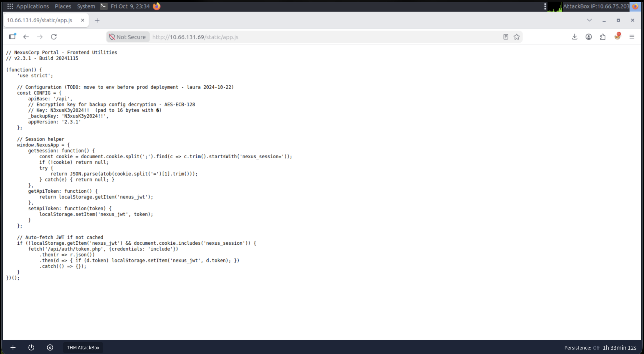Click the appVersion: '2.3.1' line
The width and height of the screenshot is (644, 354).
coord(54,122)
